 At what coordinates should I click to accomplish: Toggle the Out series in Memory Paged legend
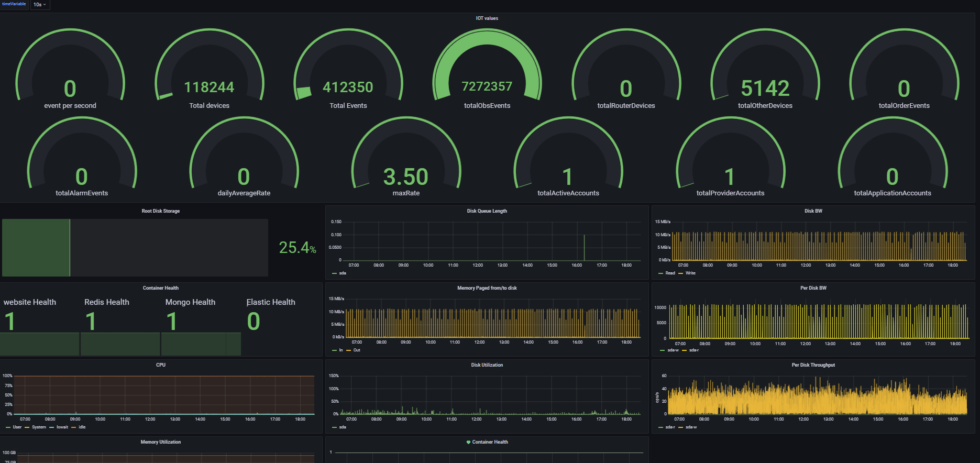click(356, 350)
